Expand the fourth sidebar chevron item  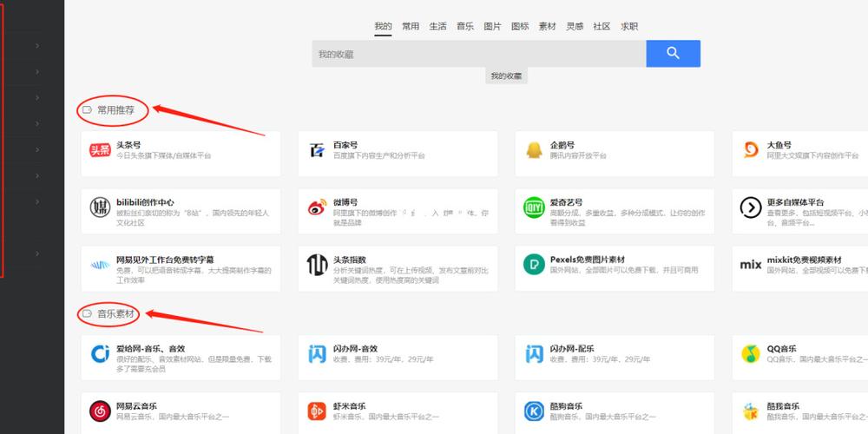pos(37,123)
